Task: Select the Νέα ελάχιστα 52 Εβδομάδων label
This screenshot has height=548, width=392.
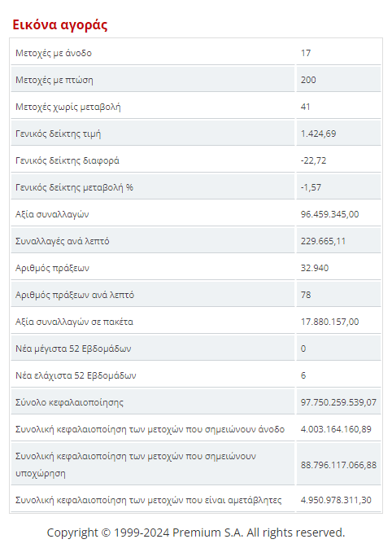Action: click(x=76, y=375)
